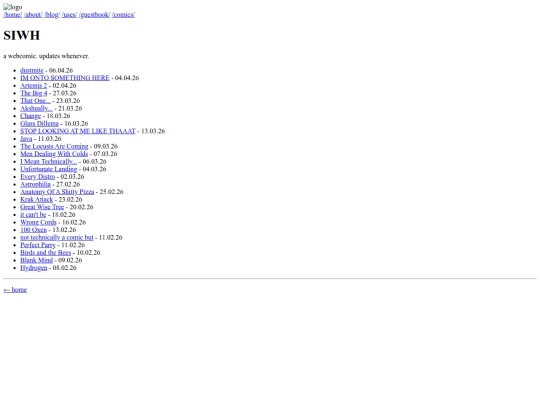
Task: Open not technically a comic but
Action: pos(57,237)
